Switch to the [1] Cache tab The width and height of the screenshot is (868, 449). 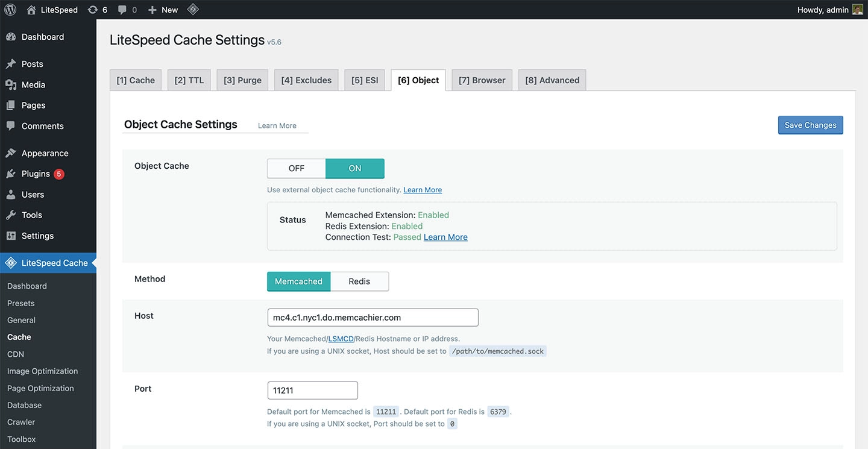(136, 80)
